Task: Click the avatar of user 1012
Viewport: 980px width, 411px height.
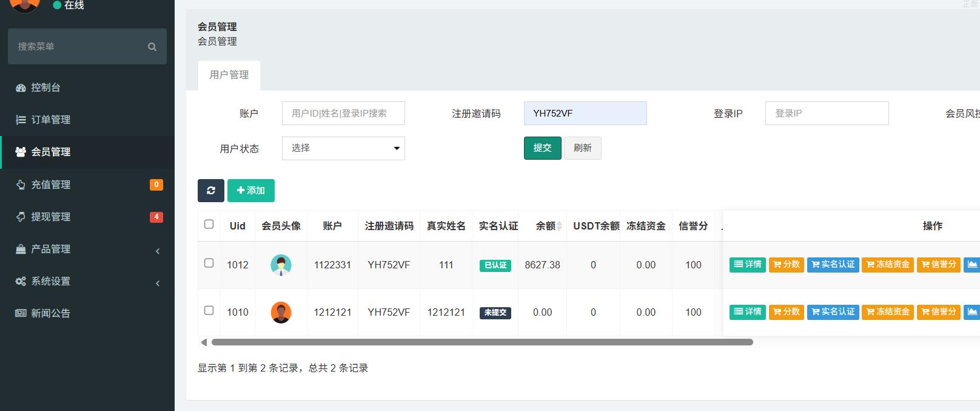Action: 281,265
